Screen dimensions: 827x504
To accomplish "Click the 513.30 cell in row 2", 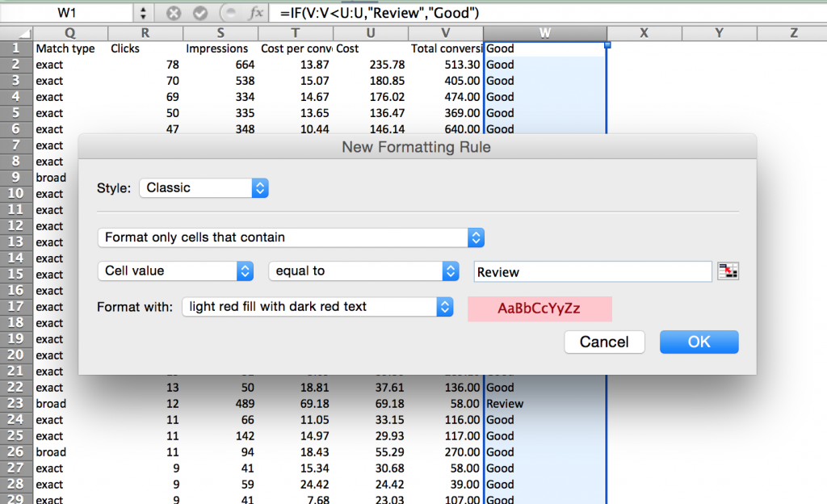I will [x=446, y=65].
